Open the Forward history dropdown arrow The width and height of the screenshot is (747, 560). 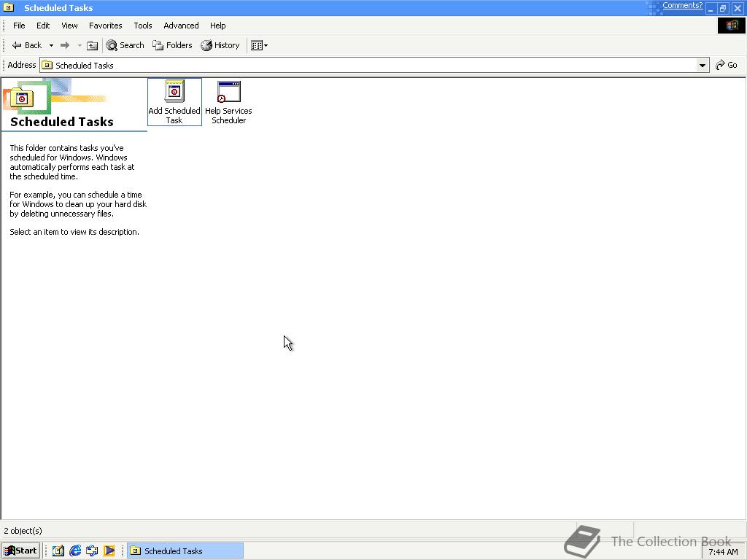(x=80, y=45)
